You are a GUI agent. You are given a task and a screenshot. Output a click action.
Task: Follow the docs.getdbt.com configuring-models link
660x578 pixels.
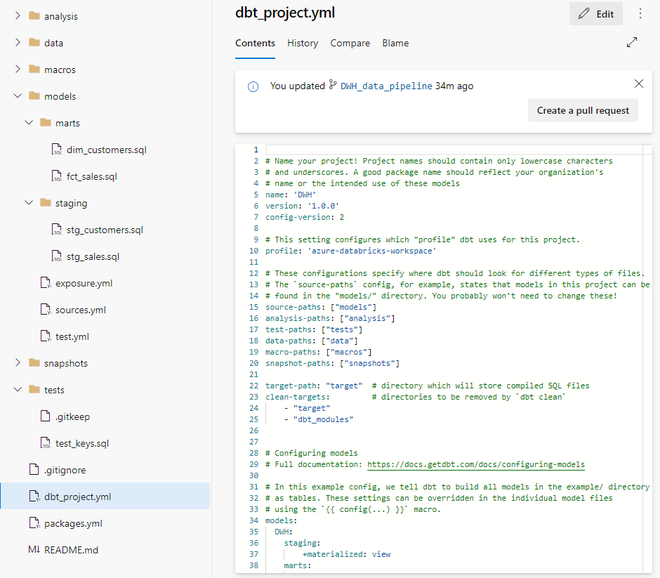click(476, 465)
